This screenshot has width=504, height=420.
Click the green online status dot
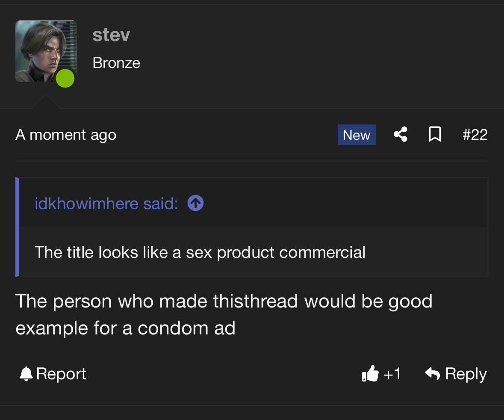tap(65, 79)
